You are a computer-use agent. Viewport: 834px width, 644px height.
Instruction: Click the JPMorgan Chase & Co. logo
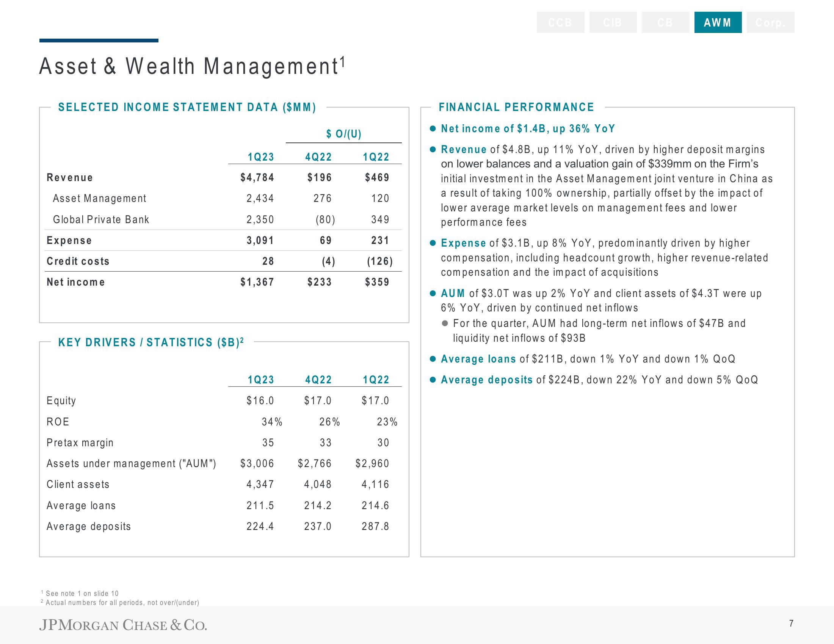click(123, 625)
